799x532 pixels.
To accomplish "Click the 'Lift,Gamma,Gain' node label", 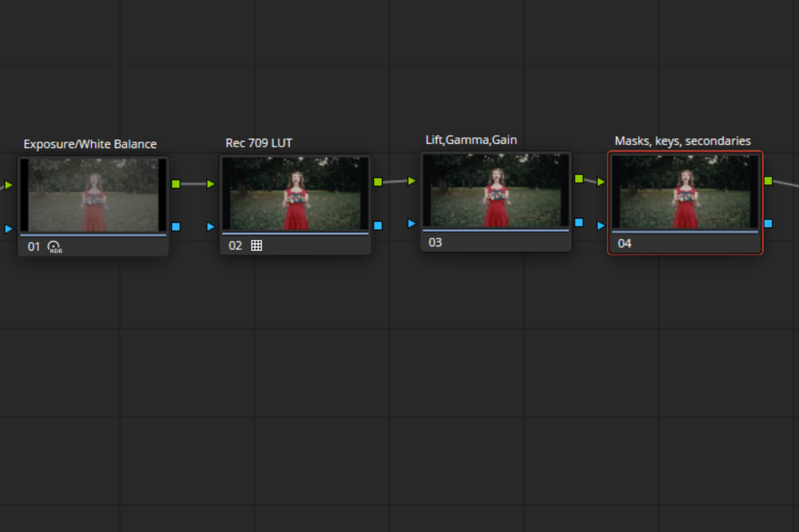I will pyautogui.click(x=471, y=140).
